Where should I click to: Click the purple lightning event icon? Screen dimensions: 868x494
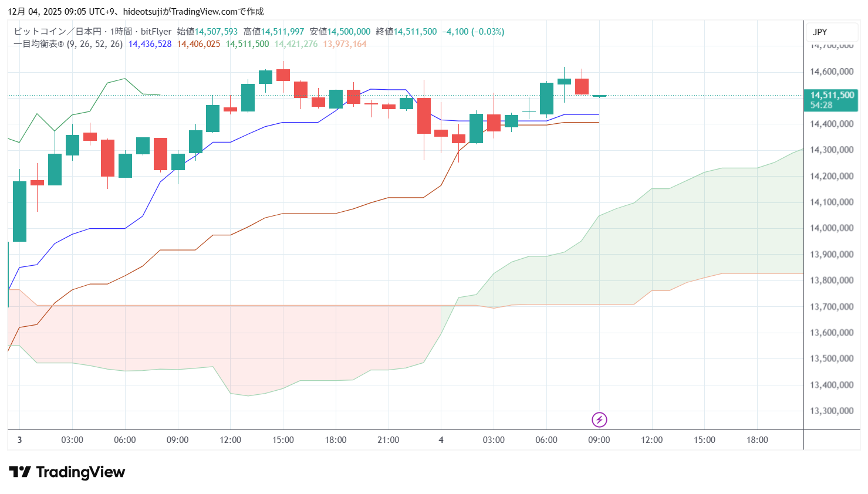[x=599, y=419]
